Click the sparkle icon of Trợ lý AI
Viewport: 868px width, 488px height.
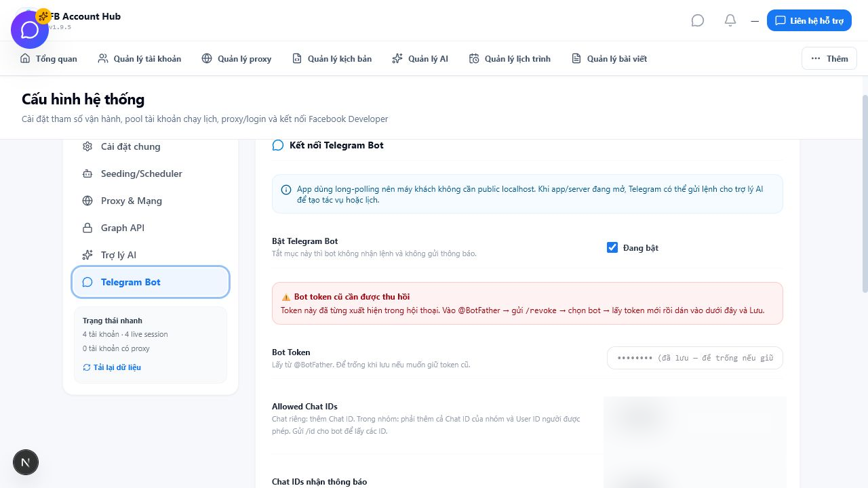(87, 255)
